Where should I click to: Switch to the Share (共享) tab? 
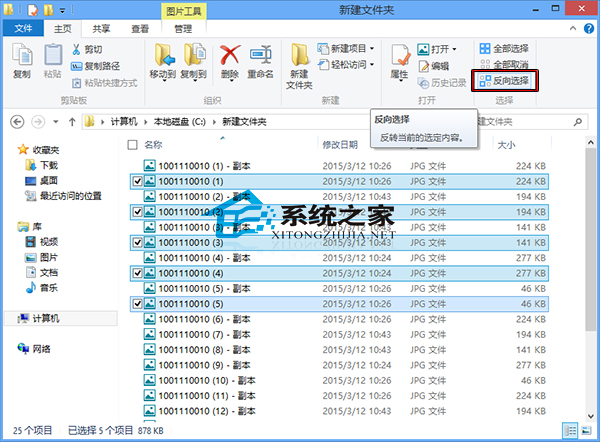pyautogui.click(x=101, y=29)
